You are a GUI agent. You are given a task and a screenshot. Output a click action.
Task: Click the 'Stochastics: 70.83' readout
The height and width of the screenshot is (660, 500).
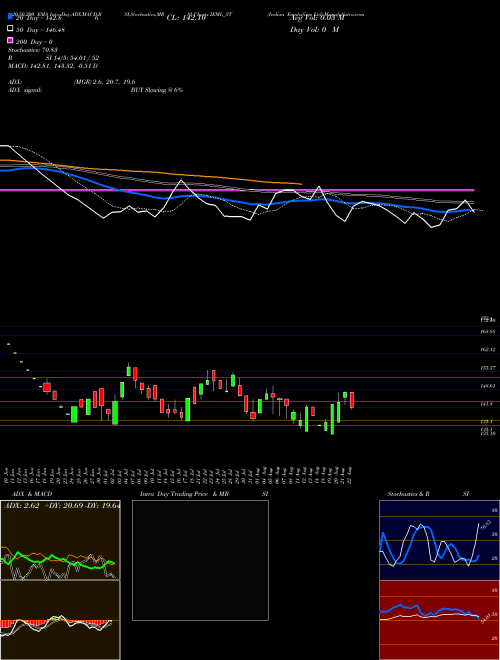(x=33, y=50)
